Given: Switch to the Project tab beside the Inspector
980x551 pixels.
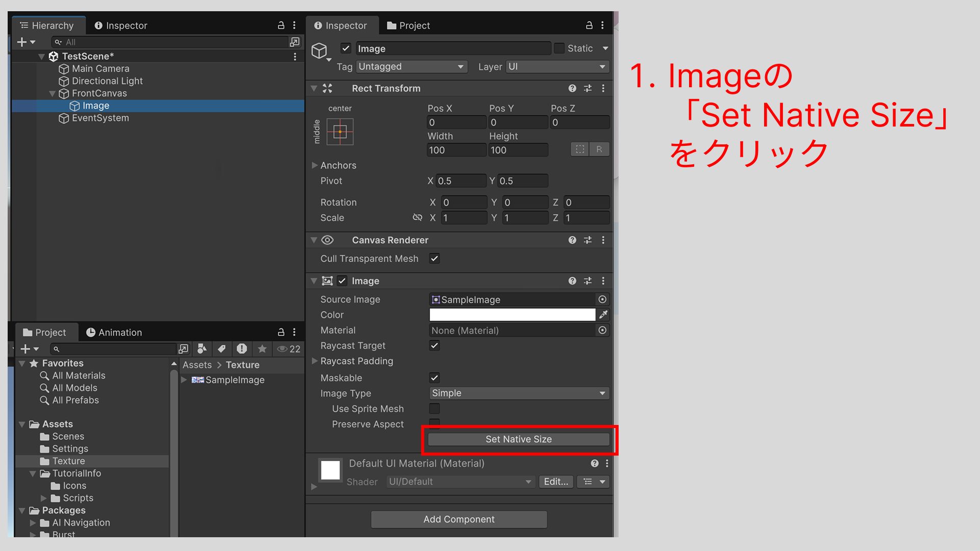Looking at the screenshot, I should [x=408, y=26].
